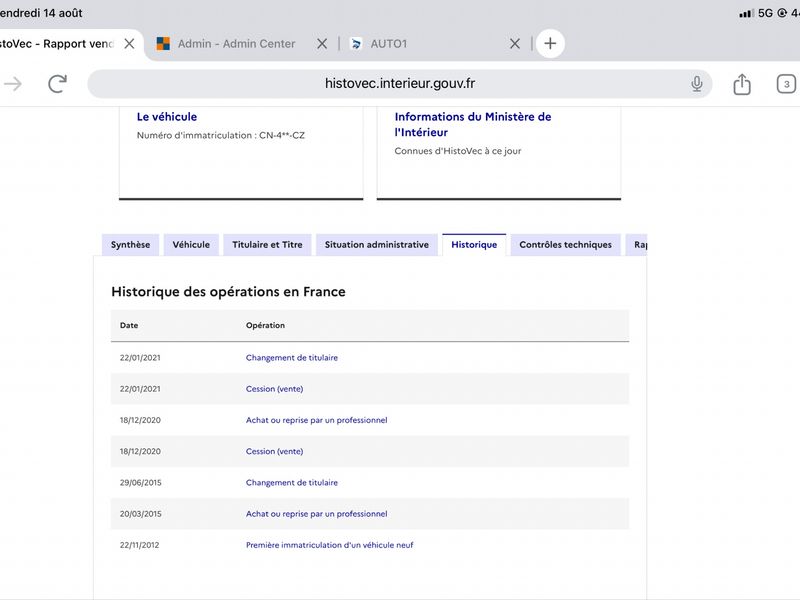The image size is (800, 600).
Task: Go to Titulaire et Titre tab
Action: 267,245
